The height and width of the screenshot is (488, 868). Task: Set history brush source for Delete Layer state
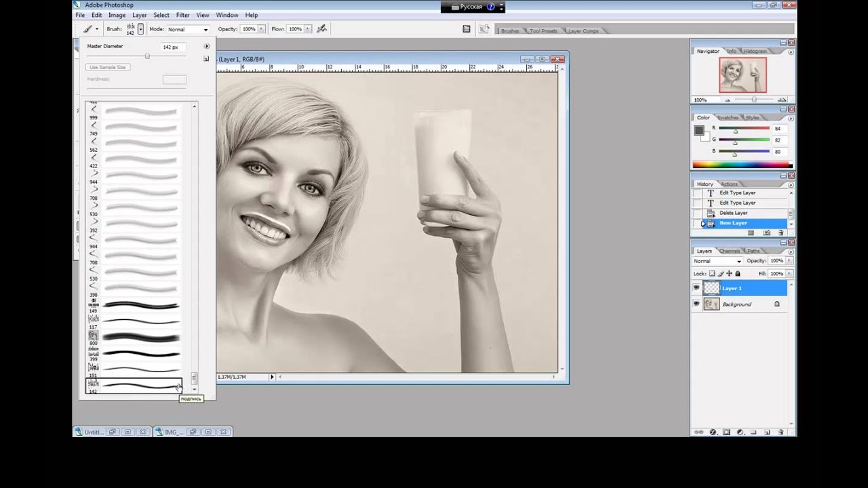point(697,213)
